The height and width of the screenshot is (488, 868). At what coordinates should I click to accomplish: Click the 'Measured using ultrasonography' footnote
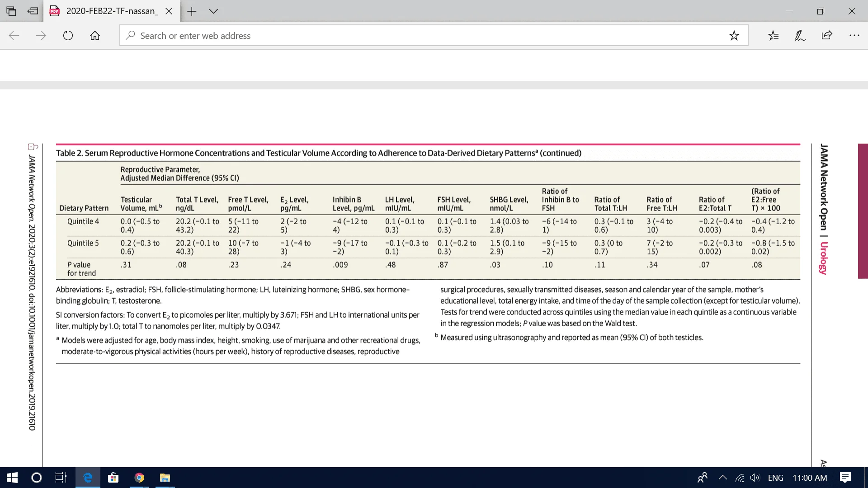[572, 338]
